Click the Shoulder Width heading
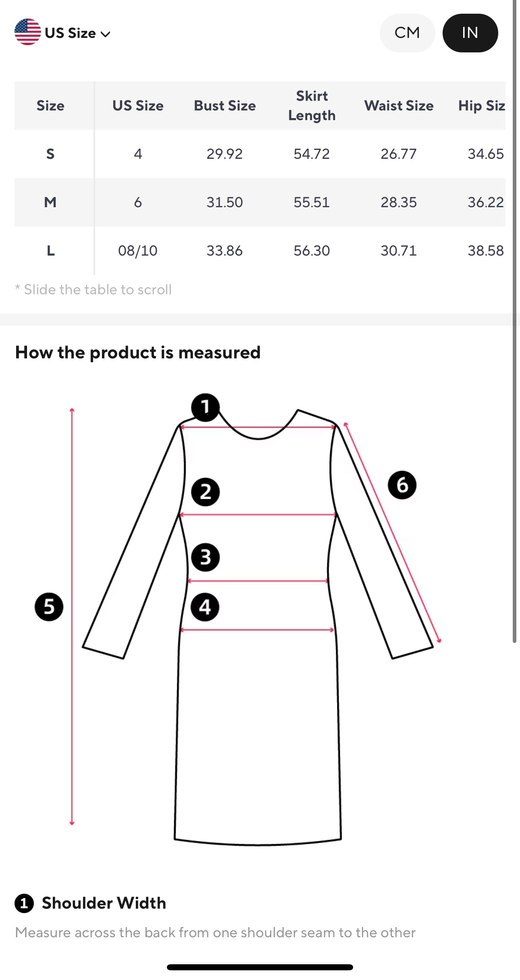Image resolution: width=520 pixels, height=980 pixels. pos(104,903)
